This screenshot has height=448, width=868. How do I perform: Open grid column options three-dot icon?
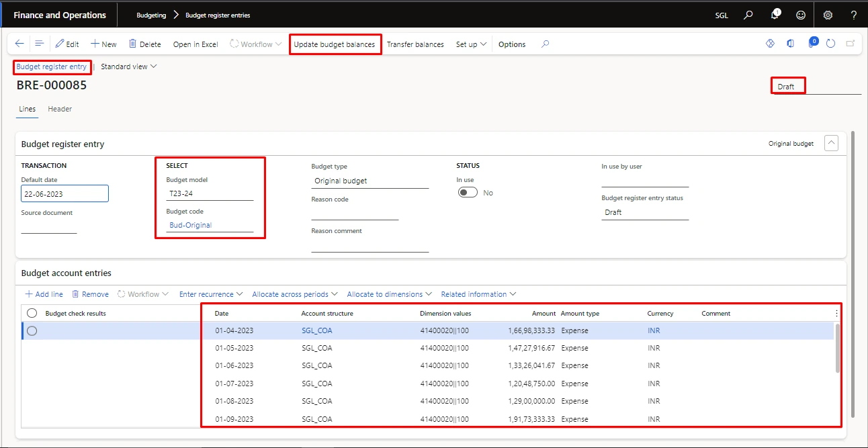coord(836,313)
